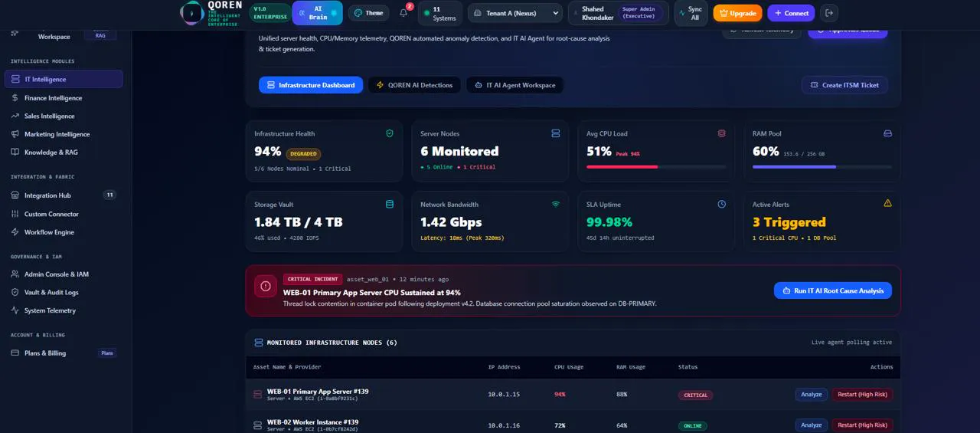Click the server icon on Server Nodes card
The width and height of the screenshot is (980, 433).
point(555,133)
